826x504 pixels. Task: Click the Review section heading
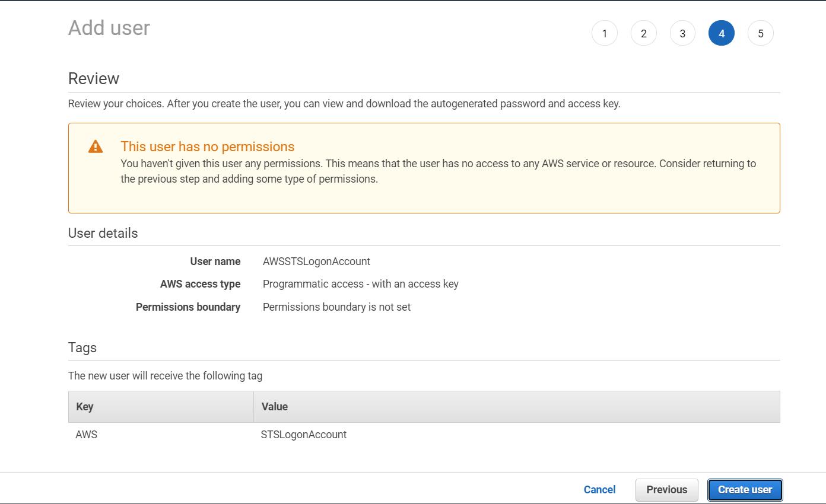(x=94, y=78)
